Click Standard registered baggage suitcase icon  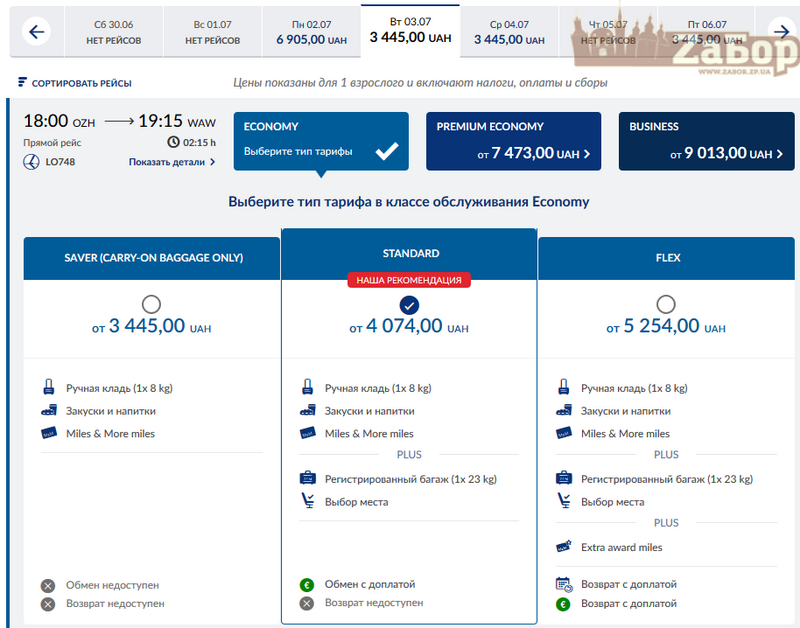coord(307,479)
